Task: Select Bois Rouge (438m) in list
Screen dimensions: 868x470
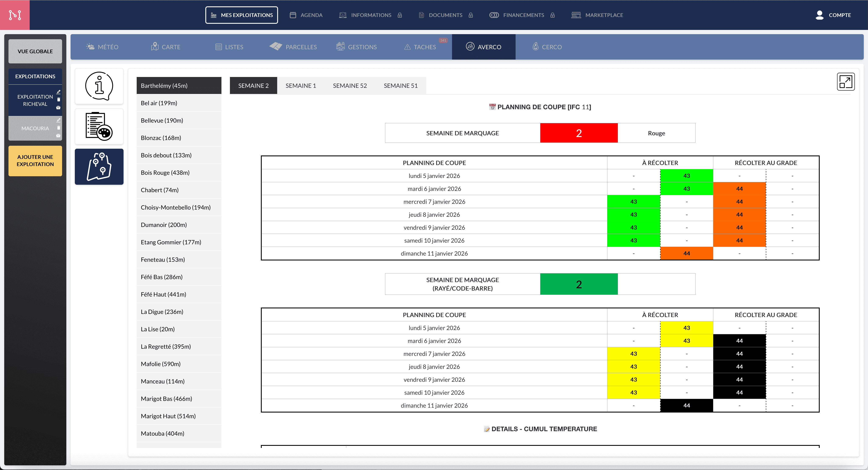Action: tap(165, 173)
